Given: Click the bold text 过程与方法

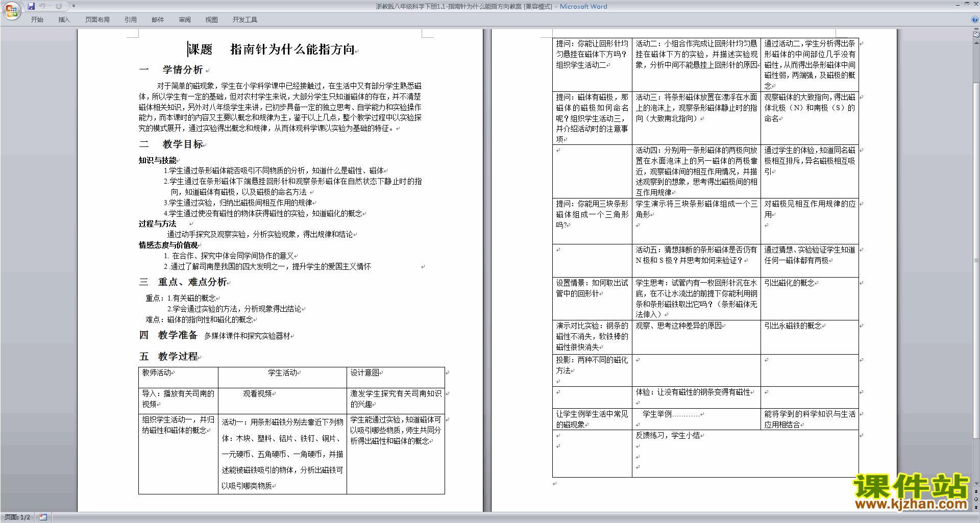Looking at the screenshot, I should (x=157, y=224).
